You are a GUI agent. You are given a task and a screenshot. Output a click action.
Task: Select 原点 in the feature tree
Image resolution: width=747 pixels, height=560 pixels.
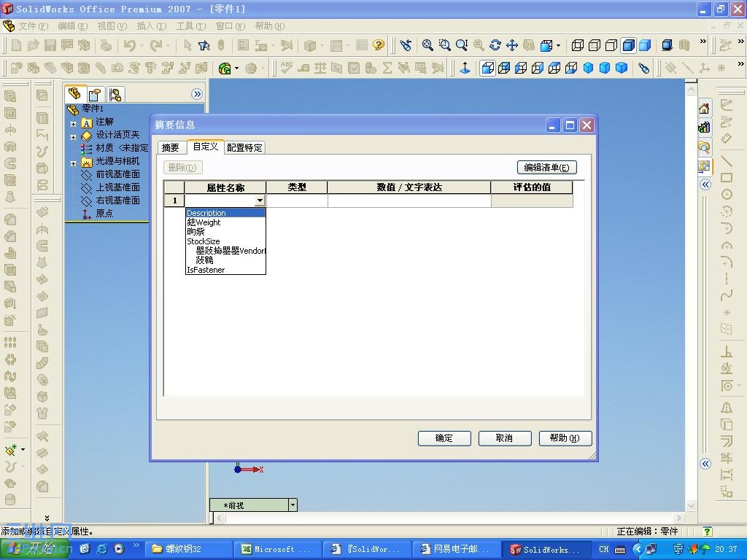(104, 214)
